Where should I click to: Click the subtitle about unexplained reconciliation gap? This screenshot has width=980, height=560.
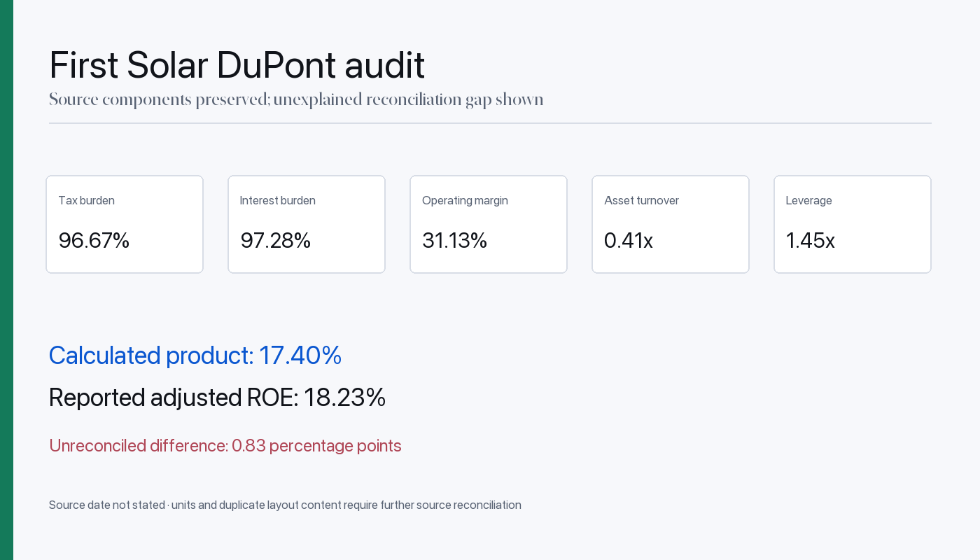296,99
